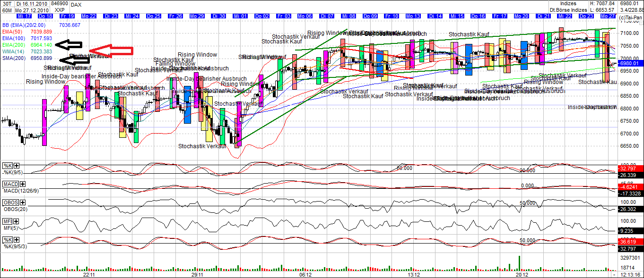
Task: Click the start date Di 16.11.2010
Action: click(x=32, y=3)
